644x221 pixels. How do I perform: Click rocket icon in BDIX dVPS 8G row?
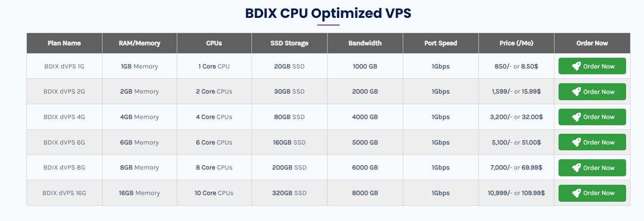point(576,168)
